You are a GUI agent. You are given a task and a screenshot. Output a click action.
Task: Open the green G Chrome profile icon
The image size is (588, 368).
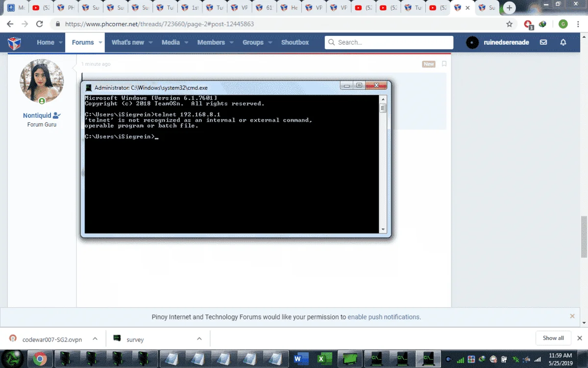pos(563,24)
